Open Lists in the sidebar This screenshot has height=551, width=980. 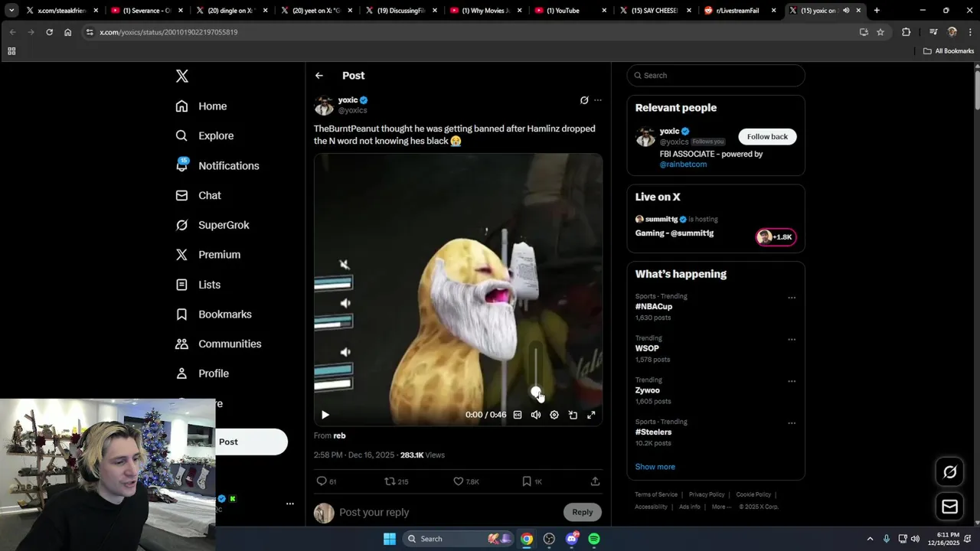pyautogui.click(x=198, y=285)
